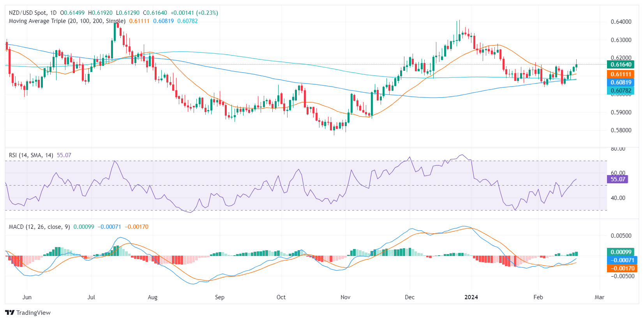Select the NZD/USD Spot symbol title
The width and height of the screenshot is (644, 321).
(28, 13)
